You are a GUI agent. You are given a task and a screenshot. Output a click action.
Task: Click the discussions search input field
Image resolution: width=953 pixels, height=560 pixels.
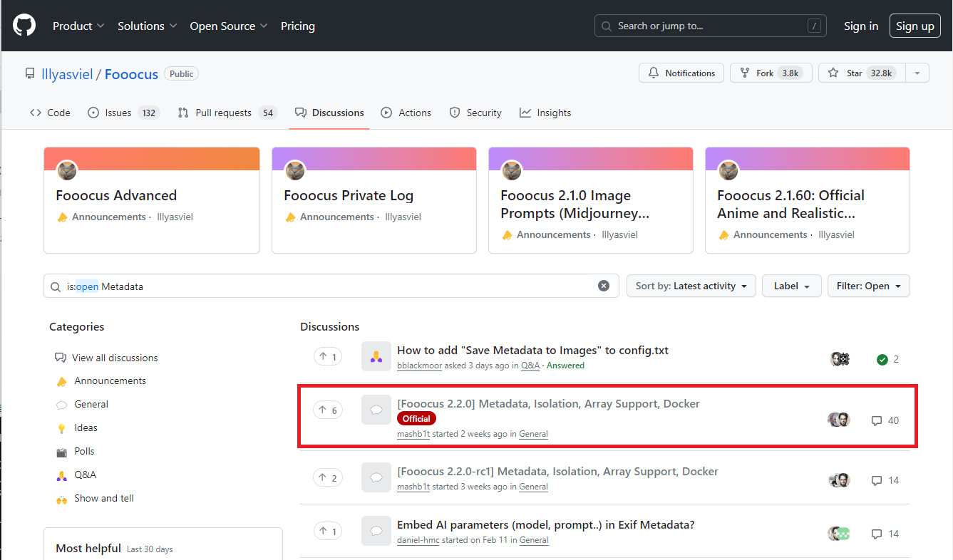click(x=331, y=286)
